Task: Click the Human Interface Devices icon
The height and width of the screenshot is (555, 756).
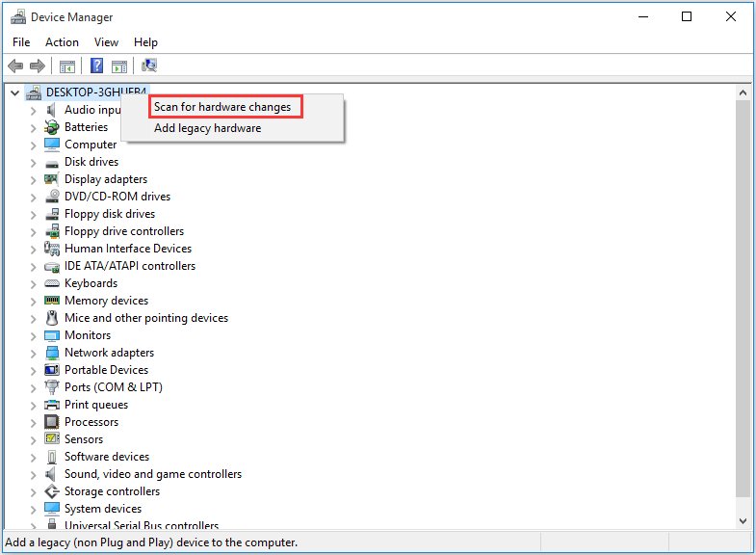Action: pyautogui.click(x=52, y=249)
